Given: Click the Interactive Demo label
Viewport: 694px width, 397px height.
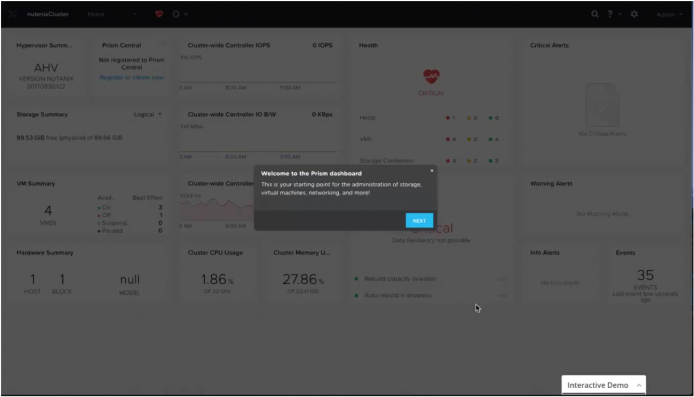Looking at the screenshot, I should pyautogui.click(x=598, y=385).
